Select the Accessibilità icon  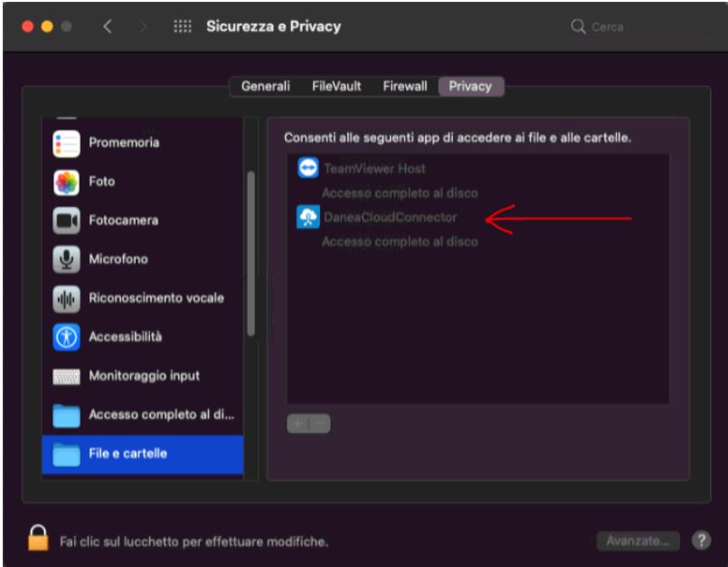[x=66, y=337]
